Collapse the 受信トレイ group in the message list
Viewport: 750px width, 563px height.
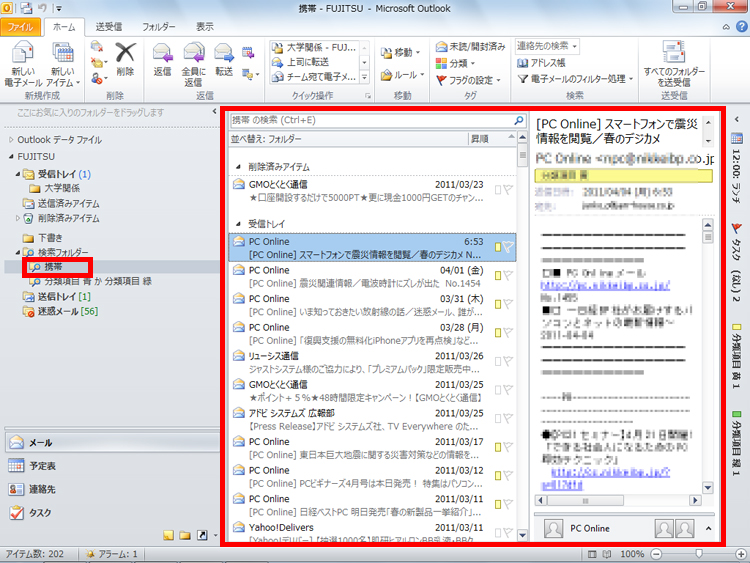pyautogui.click(x=238, y=224)
